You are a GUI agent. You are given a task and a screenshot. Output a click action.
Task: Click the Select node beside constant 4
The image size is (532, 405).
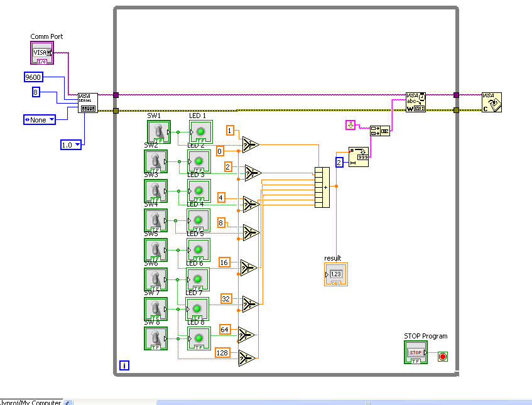coord(251,204)
